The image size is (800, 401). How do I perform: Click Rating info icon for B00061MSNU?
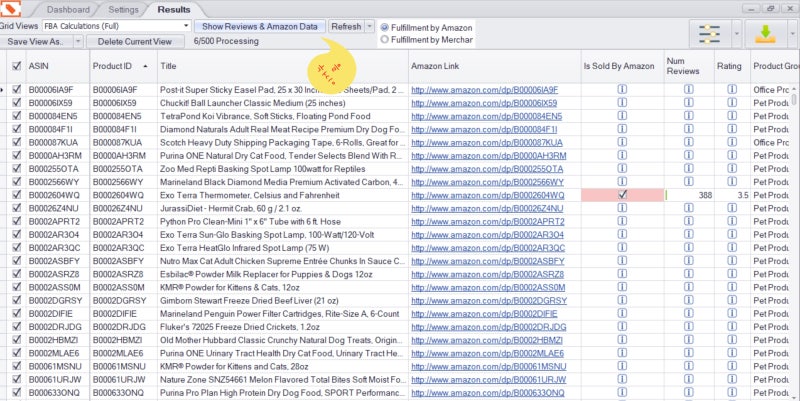(x=732, y=366)
